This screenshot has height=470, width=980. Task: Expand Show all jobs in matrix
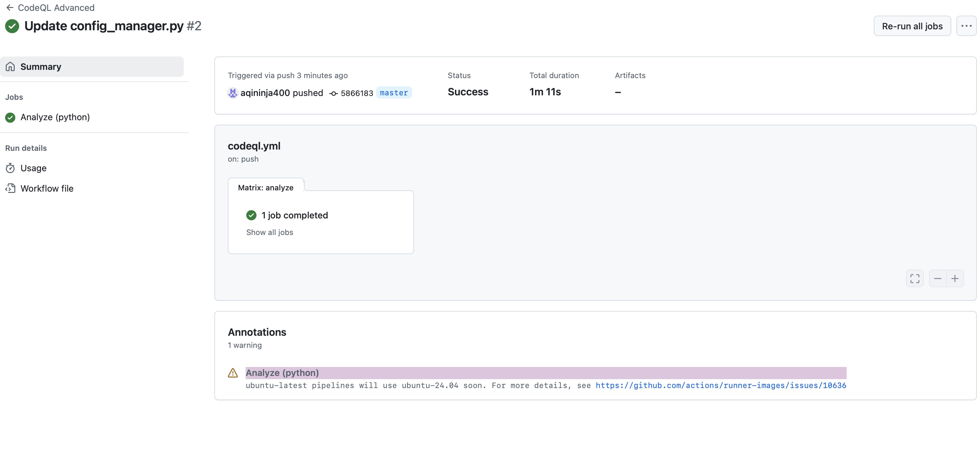click(269, 232)
